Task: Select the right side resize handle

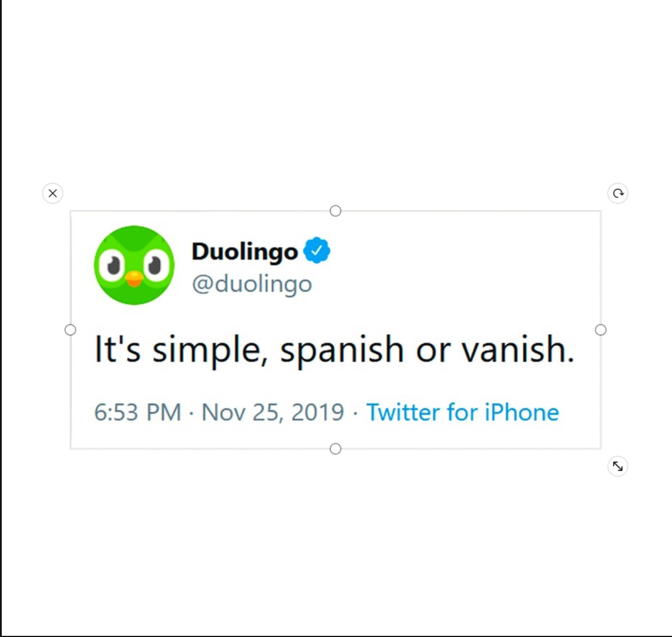Action: [600, 330]
